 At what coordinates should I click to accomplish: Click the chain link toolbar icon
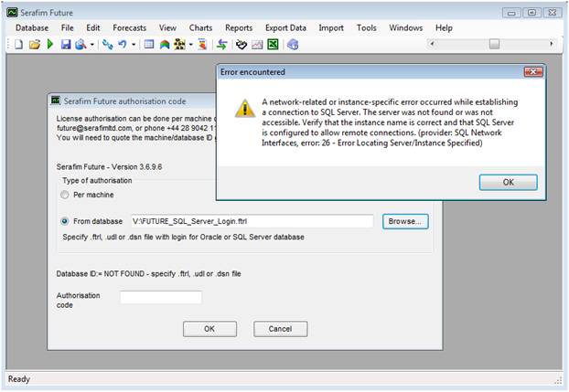click(108, 45)
